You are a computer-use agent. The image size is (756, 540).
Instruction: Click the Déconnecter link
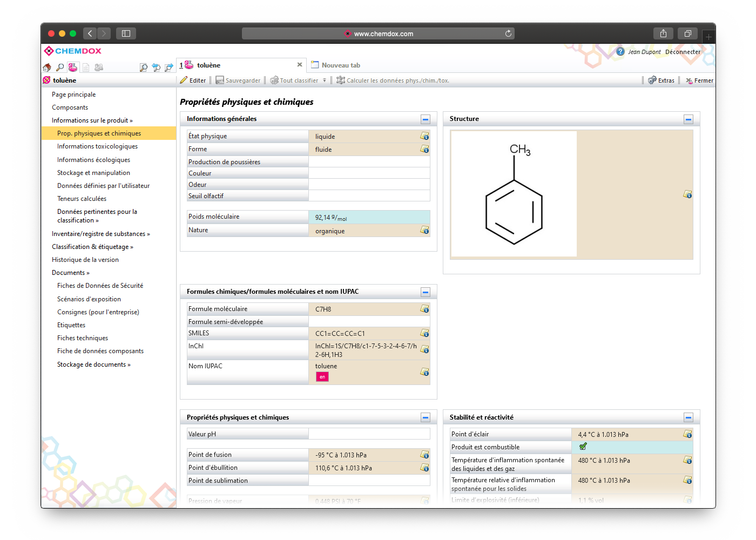[x=683, y=52]
